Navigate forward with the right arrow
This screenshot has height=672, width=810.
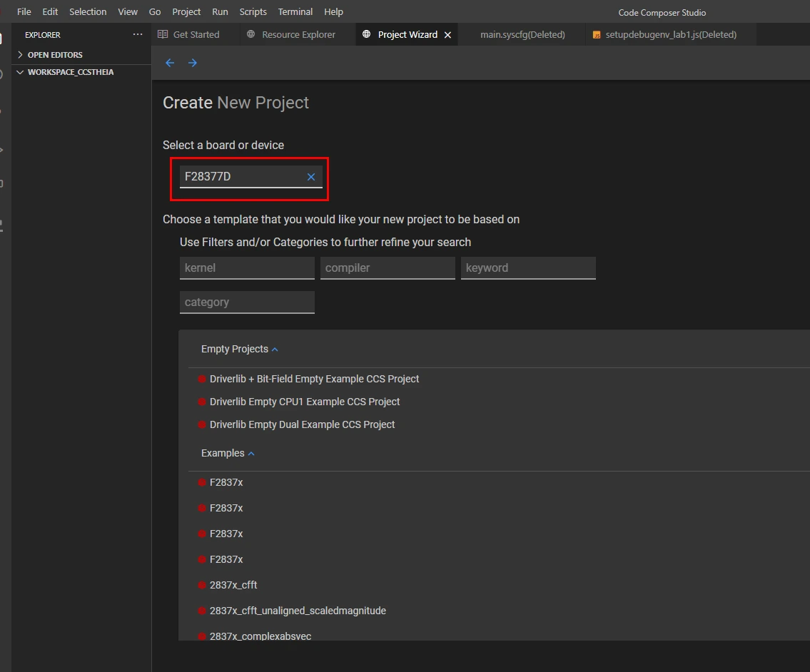193,63
